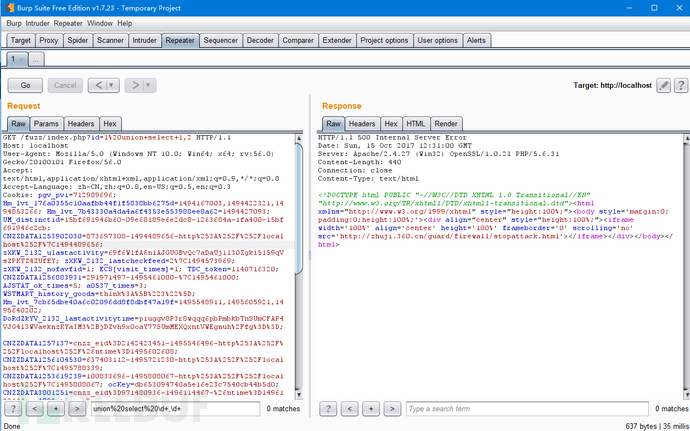Go back in request history with '<'
This screenshot has height=431, width=690.
pyautogui.click(x=99, y=85)
